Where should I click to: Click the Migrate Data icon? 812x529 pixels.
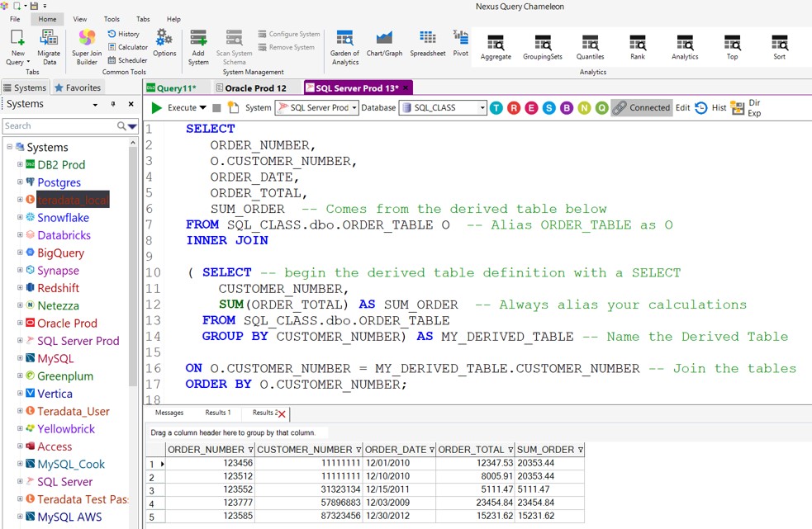[x=49, y=46]
